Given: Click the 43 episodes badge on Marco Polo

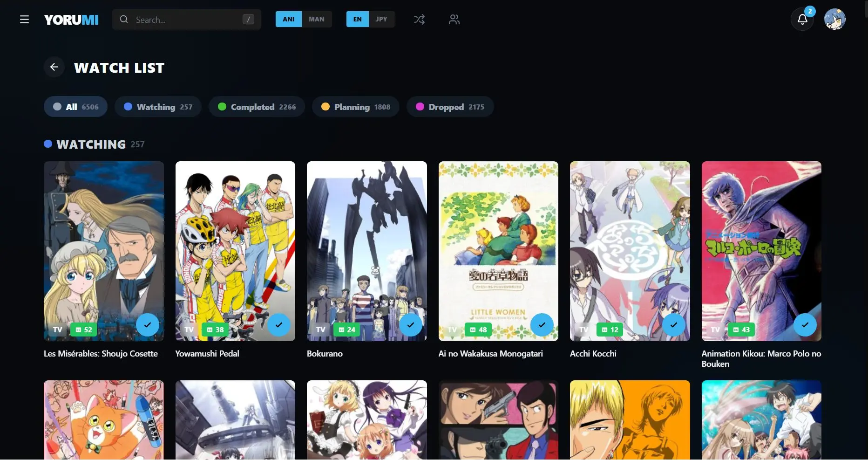Looking at the screenshot, I should (741, 330).
